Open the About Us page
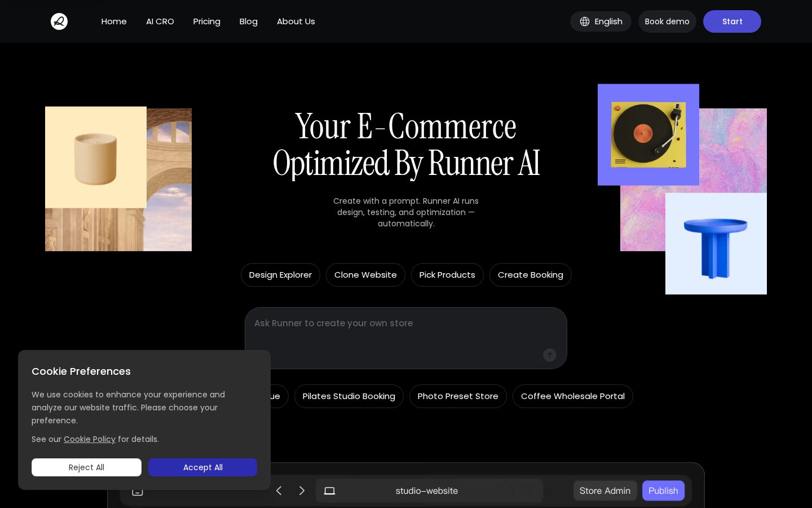 point(296,21)
